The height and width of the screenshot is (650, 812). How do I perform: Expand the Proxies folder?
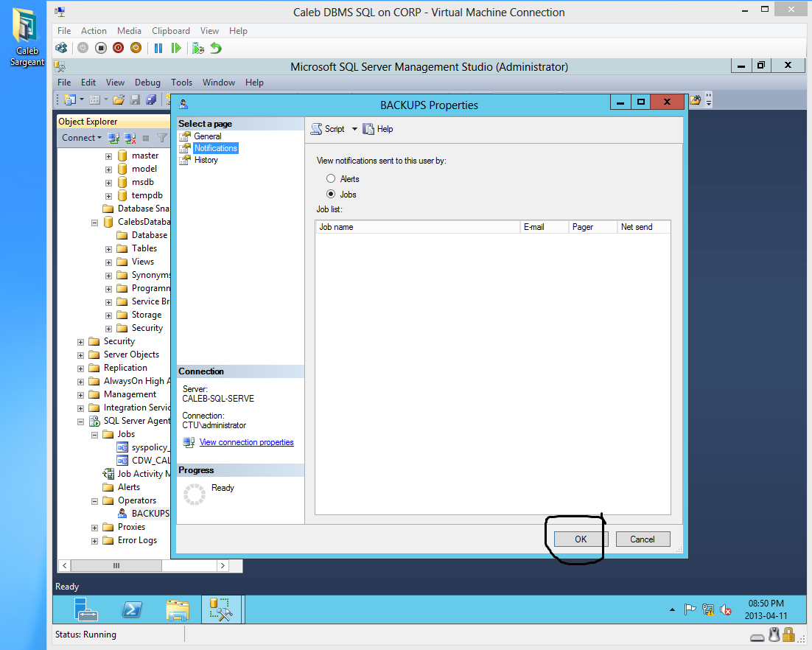pos(95,528)
